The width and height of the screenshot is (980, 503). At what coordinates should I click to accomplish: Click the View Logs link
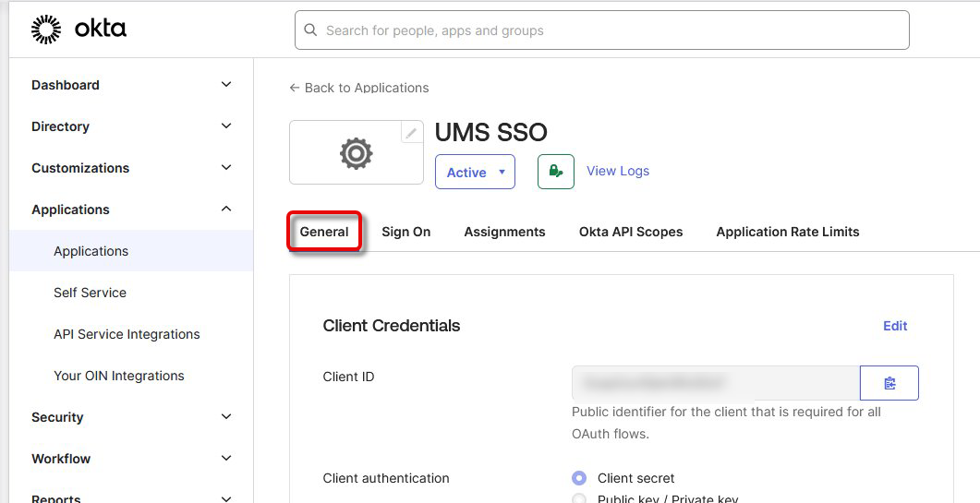[x=617, y=171]
